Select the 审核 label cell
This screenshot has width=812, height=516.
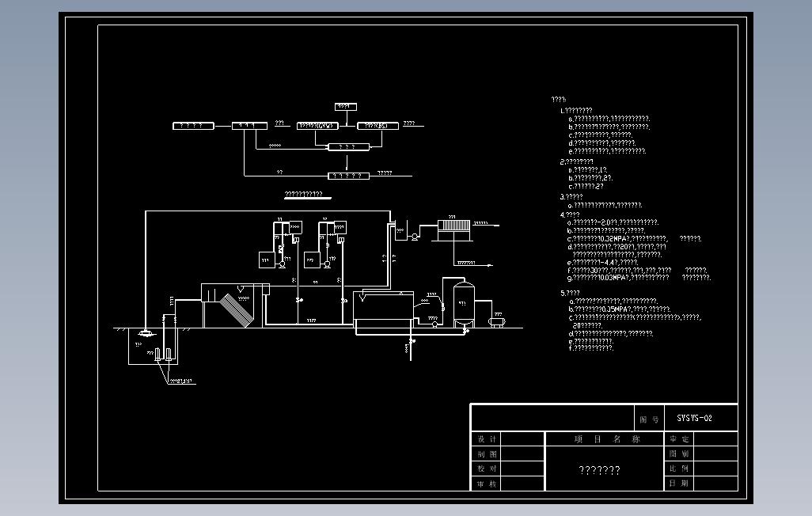486,484
